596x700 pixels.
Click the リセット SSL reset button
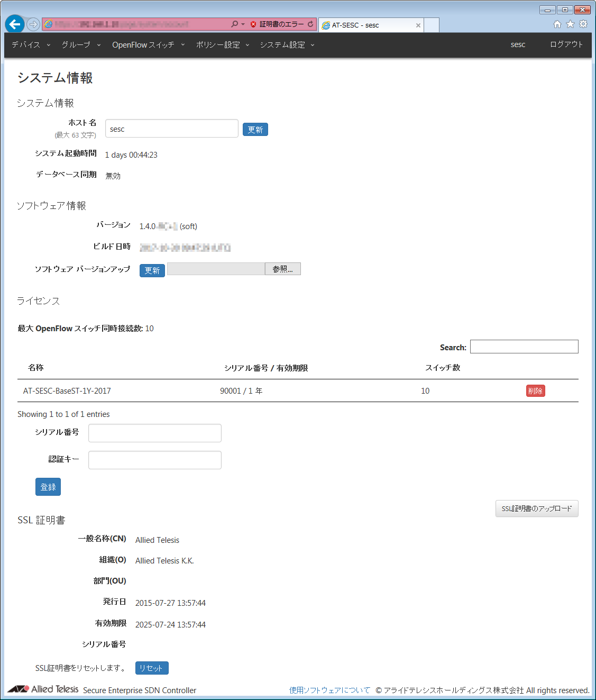pyautogui.click(x=152, y=668)
